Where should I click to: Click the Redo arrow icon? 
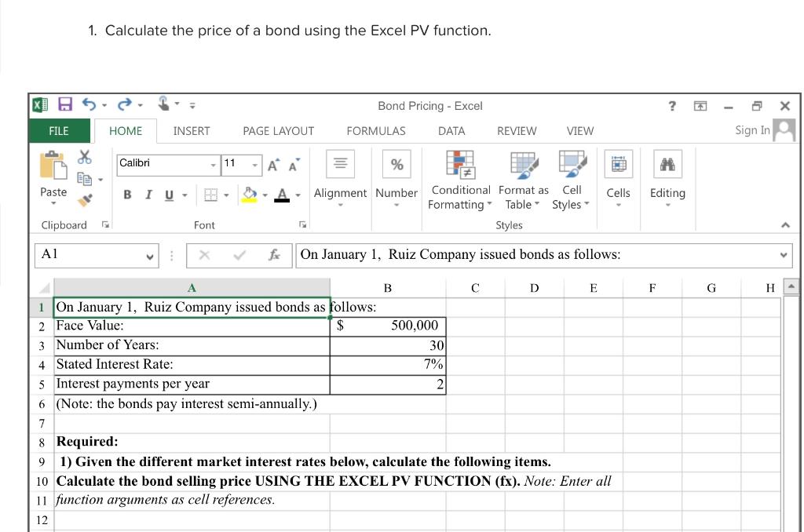coord(124,104)
